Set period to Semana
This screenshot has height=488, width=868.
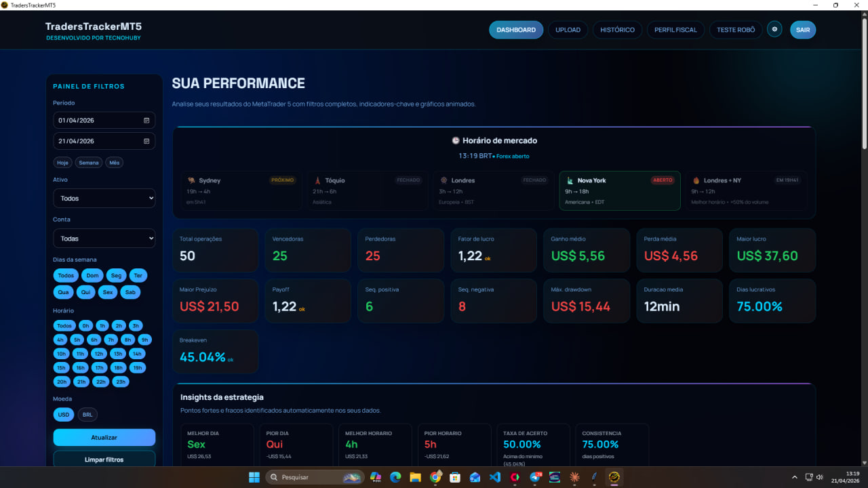(89, 163)
